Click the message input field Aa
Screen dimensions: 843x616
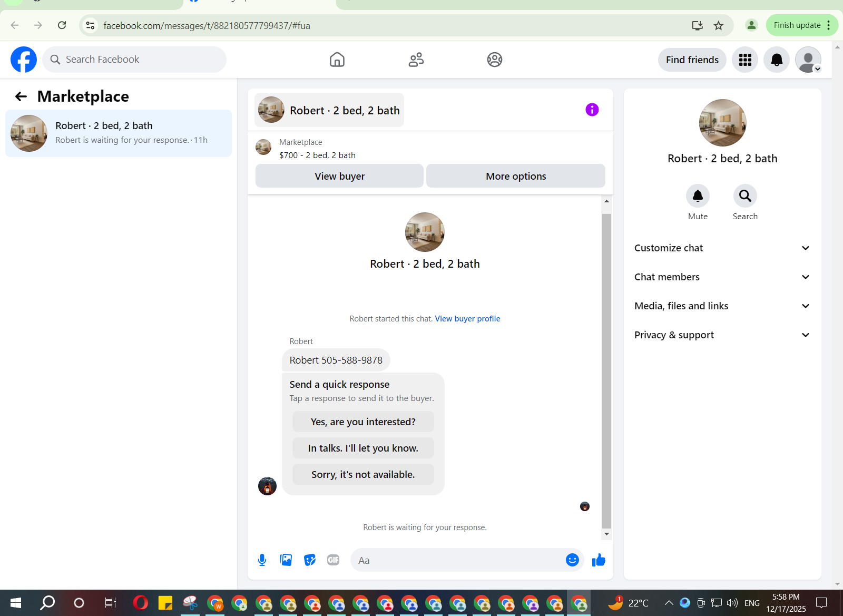(x=458, y=560)
